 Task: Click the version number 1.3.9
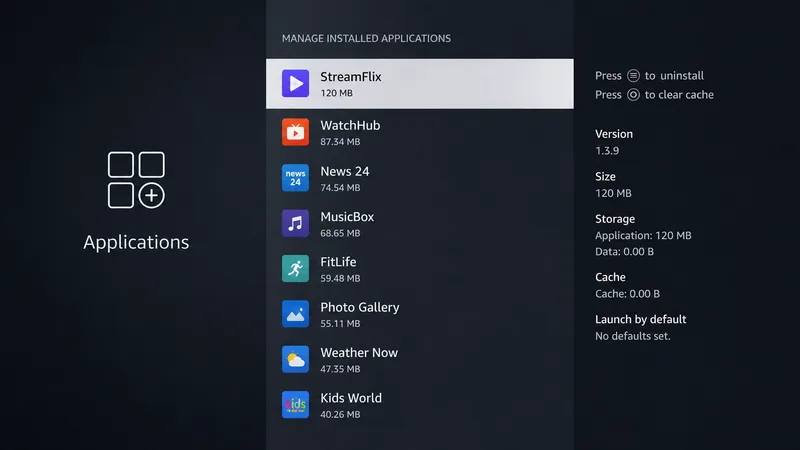pyautogui.click(x=607, y=151)
